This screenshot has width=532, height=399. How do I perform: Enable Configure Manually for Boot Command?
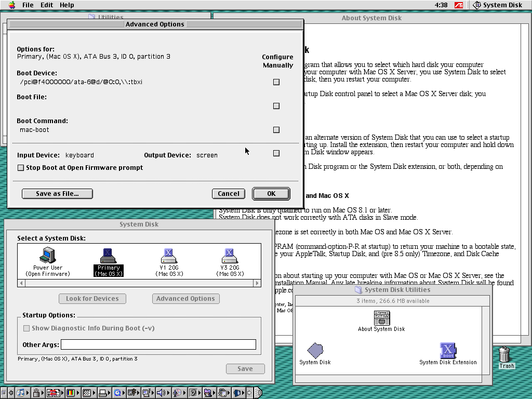pyautogui.click(x=276, y=129)
